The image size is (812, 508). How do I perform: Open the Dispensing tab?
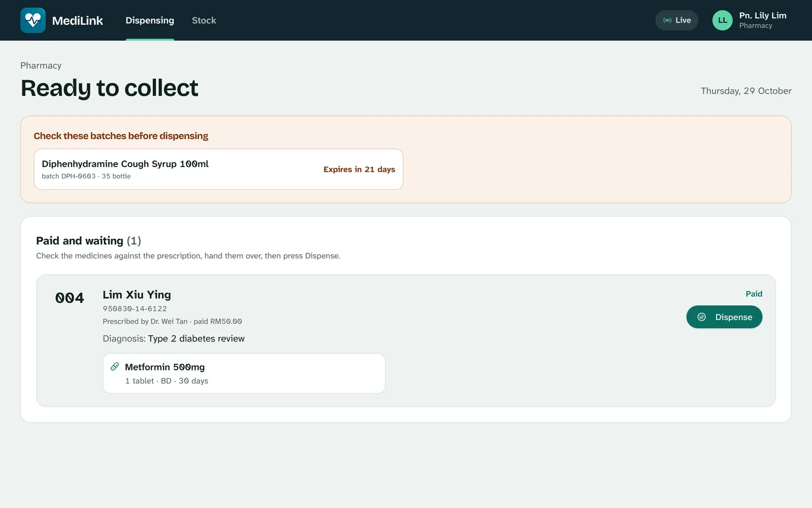coord(150,20)
